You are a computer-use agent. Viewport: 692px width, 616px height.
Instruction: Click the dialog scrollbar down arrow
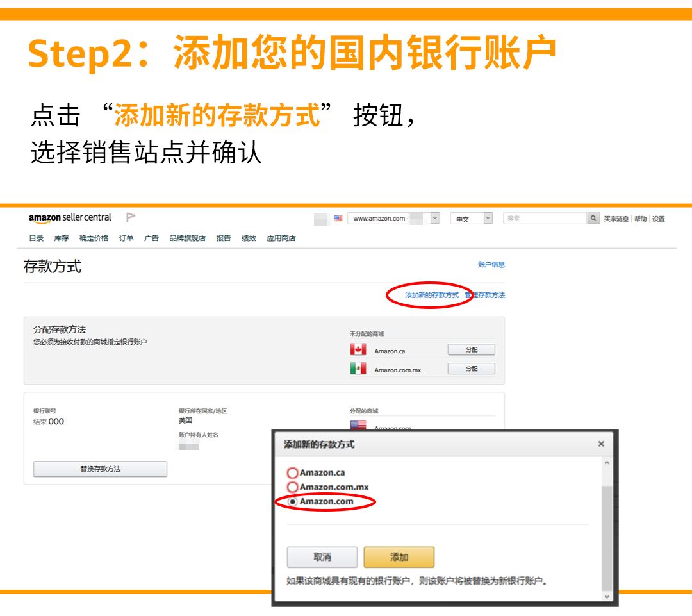(x=607, y=597)
